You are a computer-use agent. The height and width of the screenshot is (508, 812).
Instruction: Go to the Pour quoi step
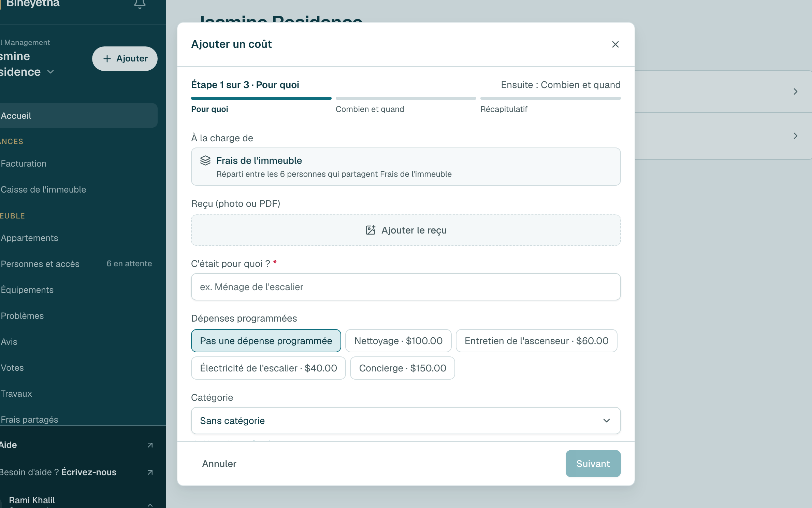coord(209,109)
